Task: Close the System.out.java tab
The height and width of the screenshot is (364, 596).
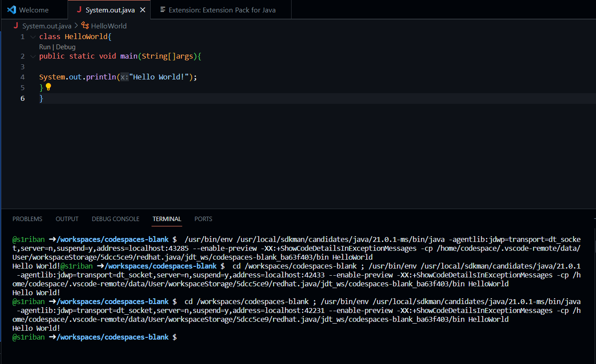Action: [143, 10]
